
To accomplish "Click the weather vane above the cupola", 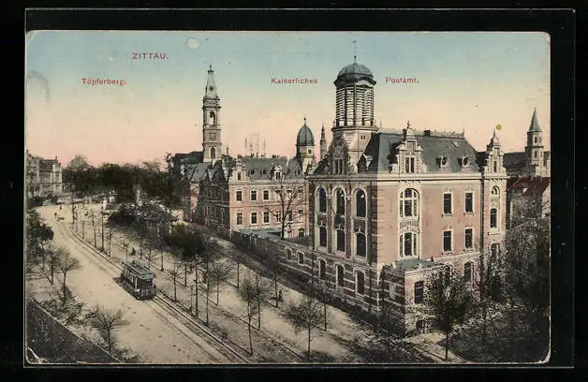I will [x=354, y=47].
